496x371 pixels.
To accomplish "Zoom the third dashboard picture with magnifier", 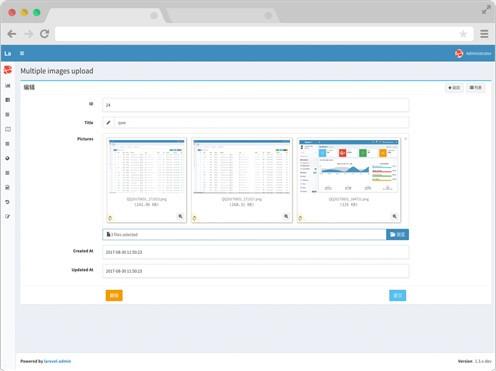I will click(x=395, y=216).
